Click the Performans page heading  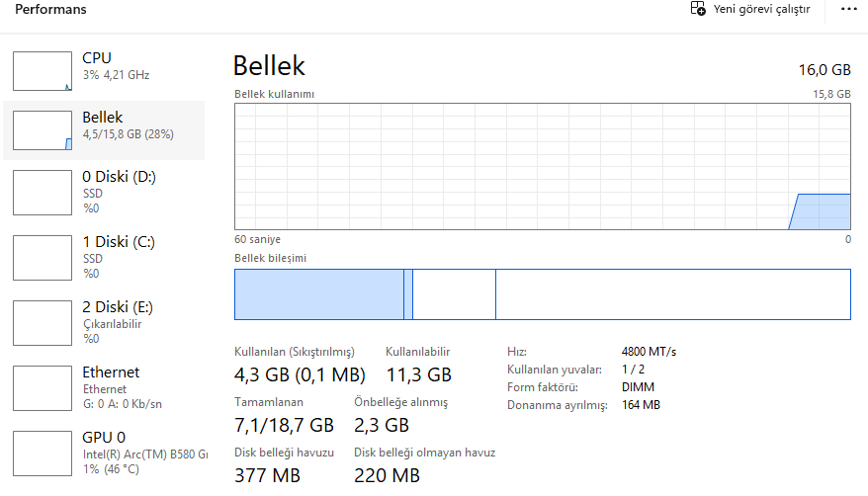tap(50, 10)
